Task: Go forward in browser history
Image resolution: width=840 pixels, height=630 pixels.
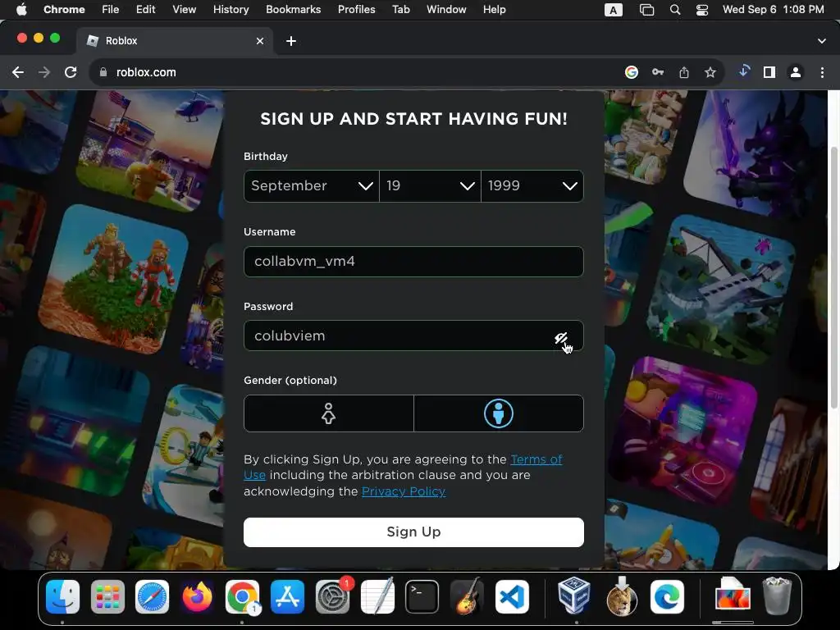Action: (x=44, y=72)
